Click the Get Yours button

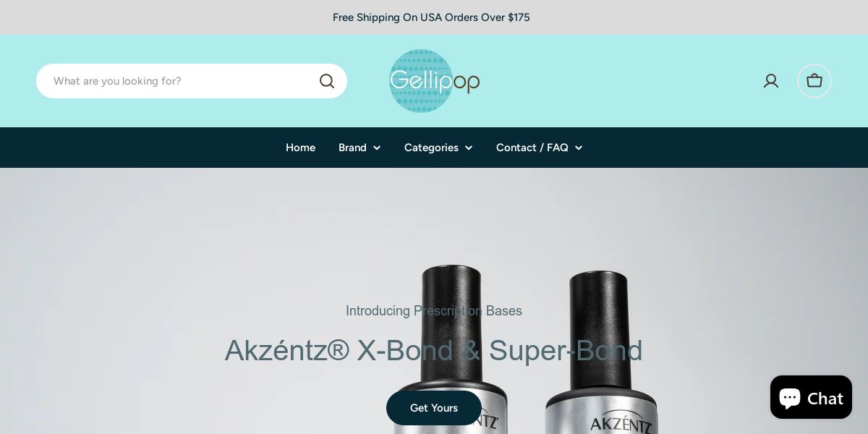coord(434,408)
